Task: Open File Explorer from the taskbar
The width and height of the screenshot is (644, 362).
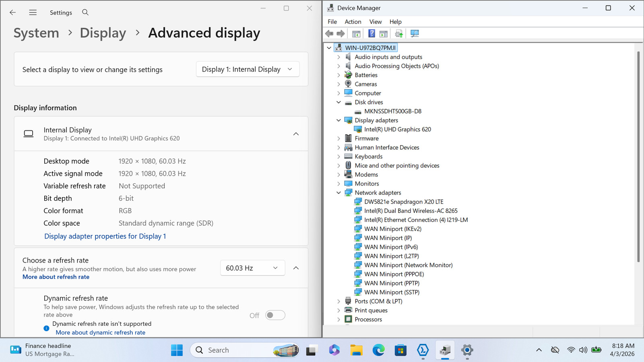Action: pyautogui.click(x=356, y=350)
